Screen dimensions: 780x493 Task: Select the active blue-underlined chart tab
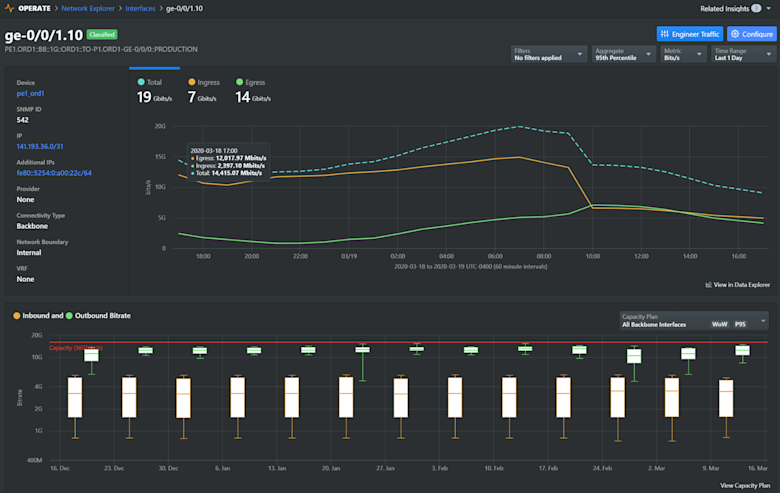(x=154, y=68)
